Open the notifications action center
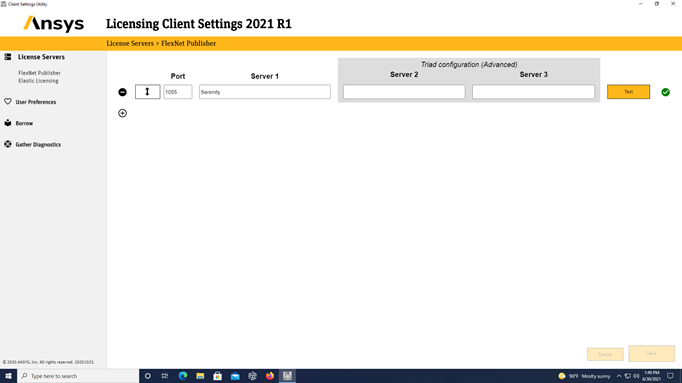This screenshot has width=682, height=383. (670, 376)
